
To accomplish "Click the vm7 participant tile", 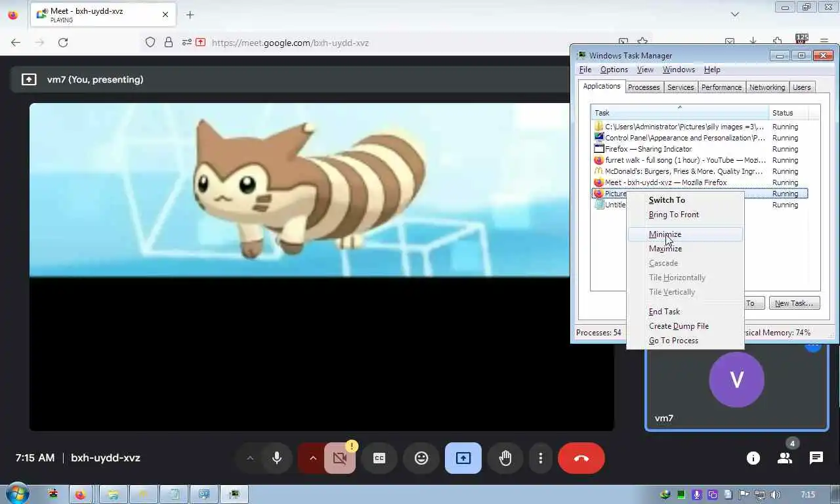I will pyautogui.click(x=737, y=387).
